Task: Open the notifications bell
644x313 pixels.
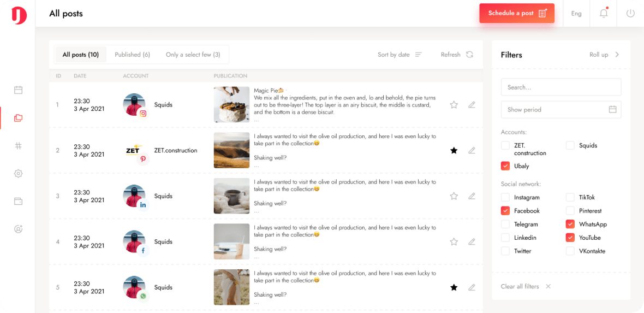Action: (603, 14)
